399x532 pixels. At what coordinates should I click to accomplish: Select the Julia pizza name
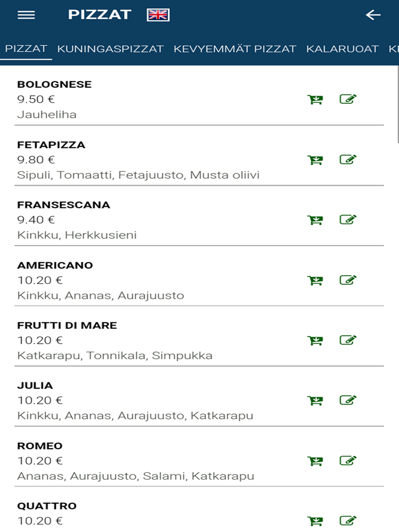point(35,385)
